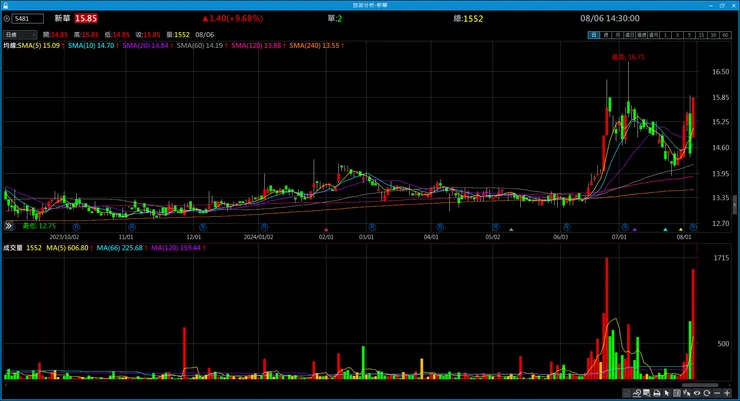The width and height of the screenshot is (740, 401).
Task: Click the circled 月 marker above 04/01
Action: click(x=440, y=227)
